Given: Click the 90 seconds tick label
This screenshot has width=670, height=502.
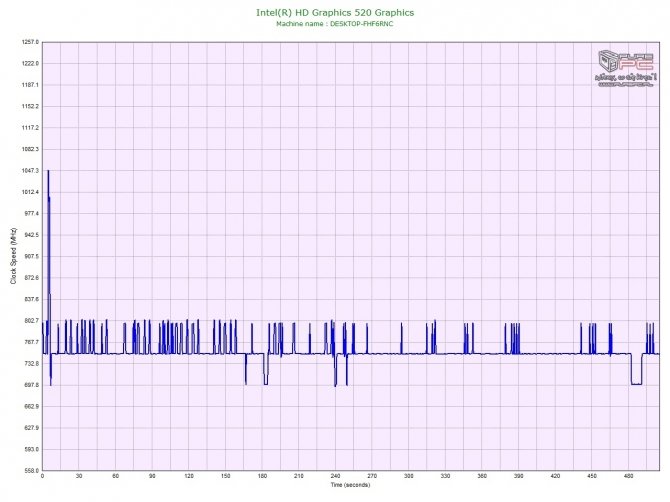Looking at the screenshot, I should coord(152,476).
